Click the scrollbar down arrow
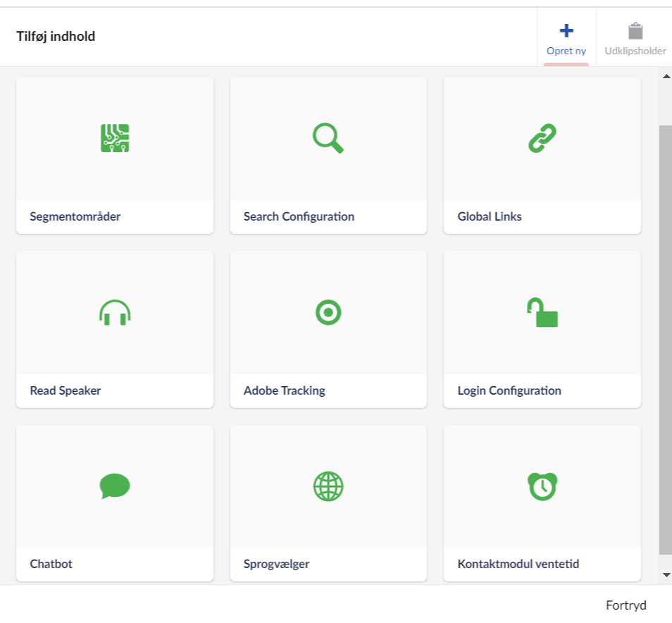The width and height of the screenshot is (672, 623). point(666,575)
